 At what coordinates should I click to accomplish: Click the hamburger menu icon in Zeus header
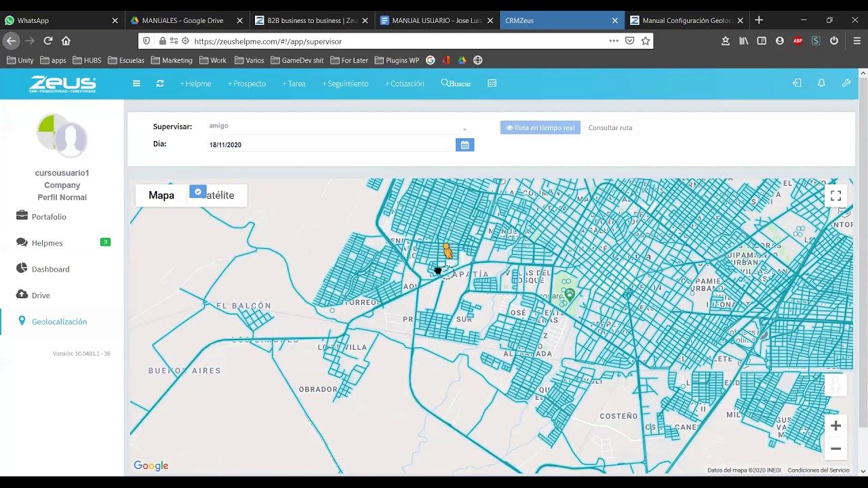[x=136, y=83]
